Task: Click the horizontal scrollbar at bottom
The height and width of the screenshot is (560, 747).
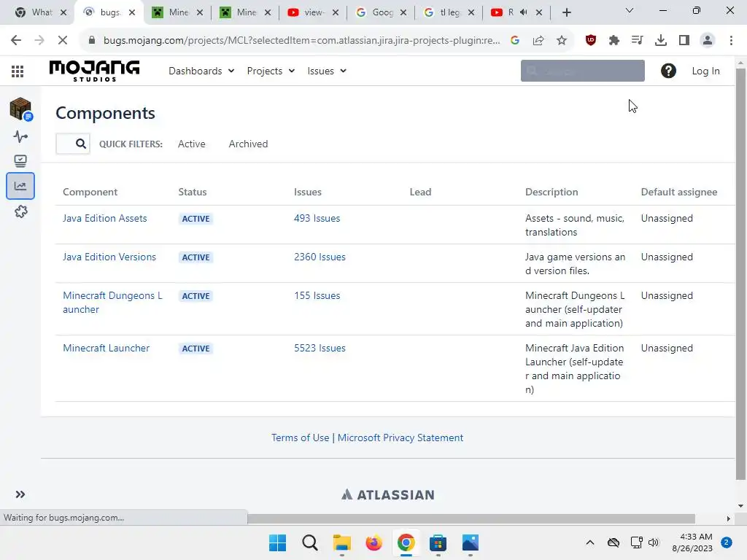Action: coord(471,518)
